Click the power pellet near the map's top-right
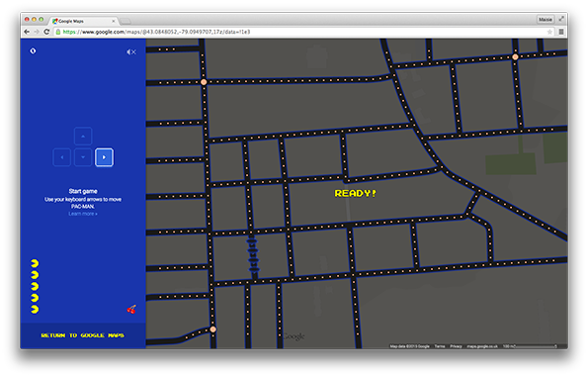Viewport: 588px width, 377px height. click(515, 57)
